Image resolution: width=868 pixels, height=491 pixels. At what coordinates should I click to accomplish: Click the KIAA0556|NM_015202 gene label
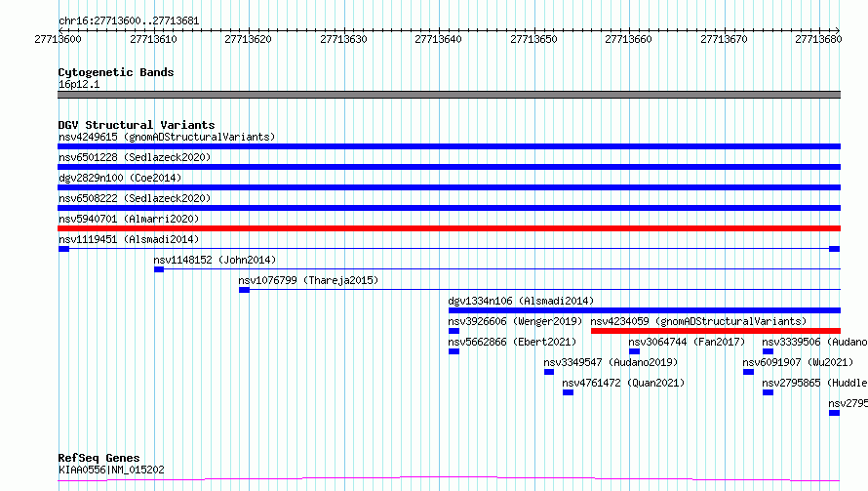(x=111, y=470)
